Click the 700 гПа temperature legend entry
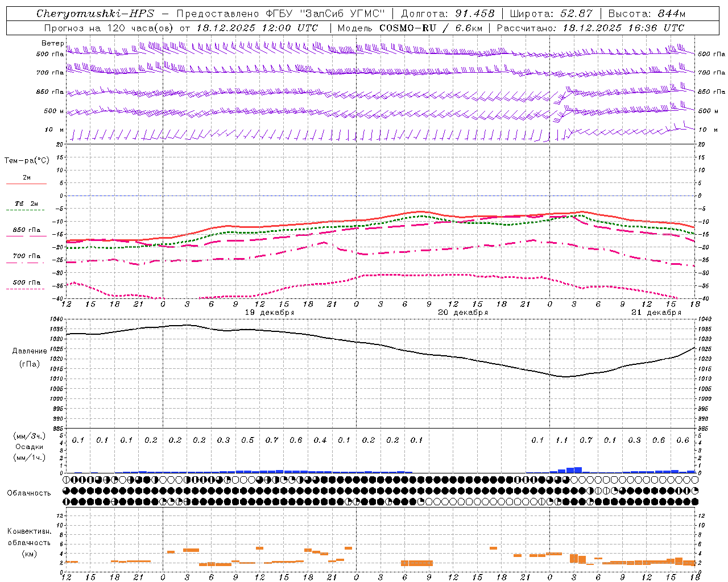Viewport: 728px width, 582px height. point(27,256)
